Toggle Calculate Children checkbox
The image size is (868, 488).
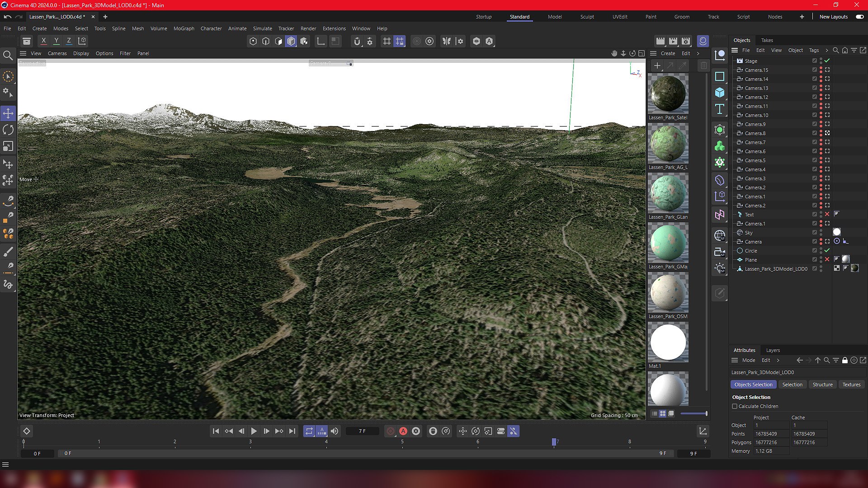click(735, 406)
